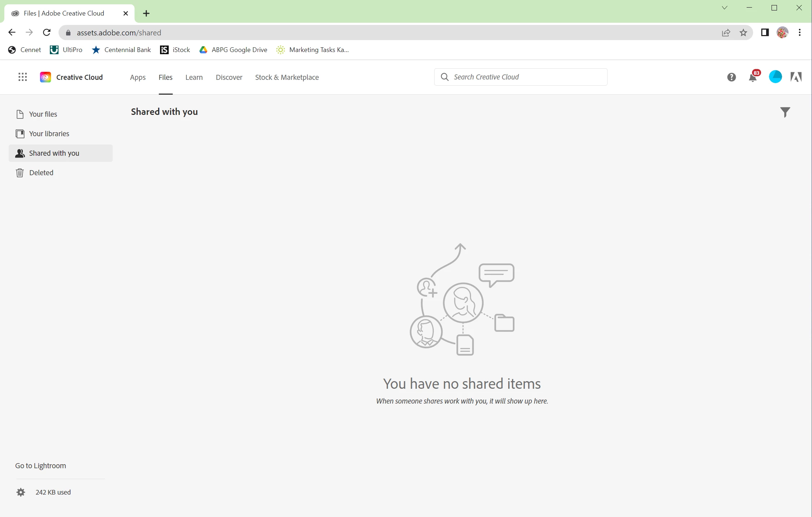Click the Go to Lightroom link
This screenshot has height=517, width=812.
pos(40,466)
